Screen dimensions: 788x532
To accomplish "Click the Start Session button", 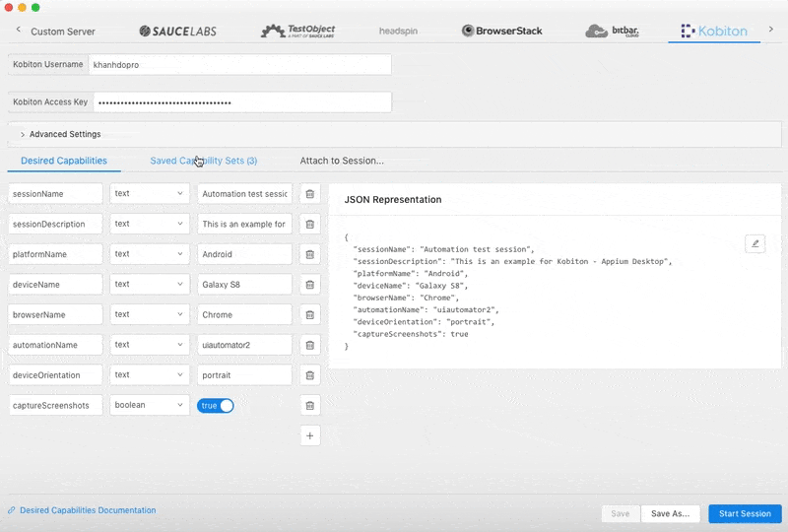I will [x=744, y=513].
